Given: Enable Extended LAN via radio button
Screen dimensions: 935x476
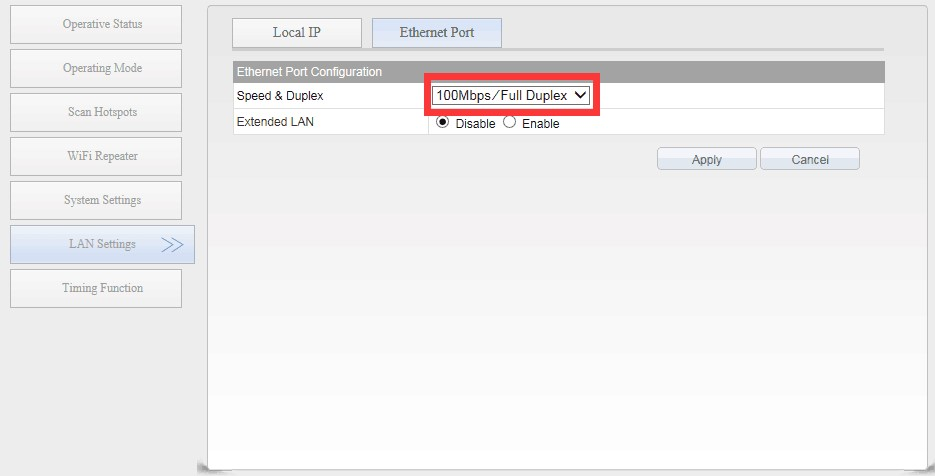Looking at the screenshot, I should (509, 123).
